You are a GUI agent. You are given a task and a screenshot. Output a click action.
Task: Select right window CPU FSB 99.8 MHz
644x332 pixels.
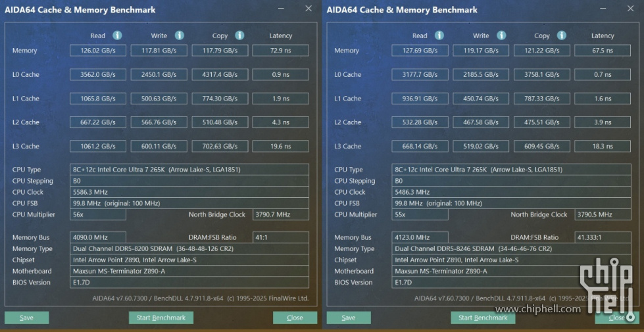(511, 203)
